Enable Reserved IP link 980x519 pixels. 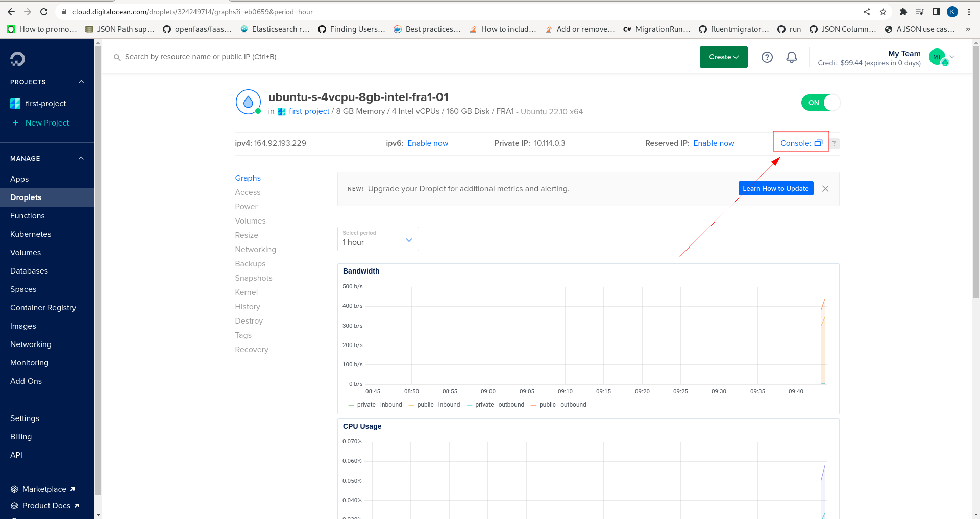coord(714,143)
